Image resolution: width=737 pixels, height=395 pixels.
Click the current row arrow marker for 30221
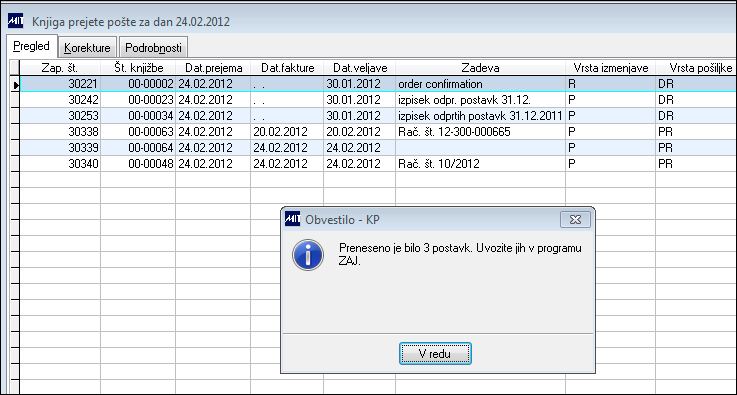coord(15,85)
